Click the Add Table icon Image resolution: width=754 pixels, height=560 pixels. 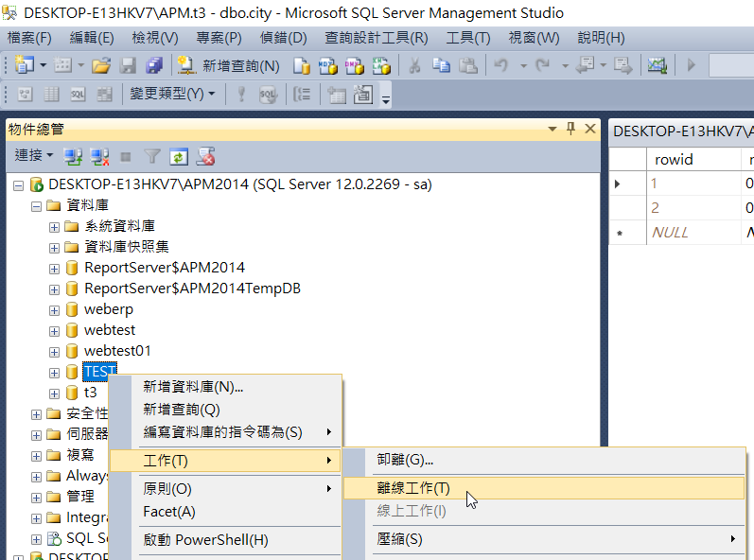(337, 95)
